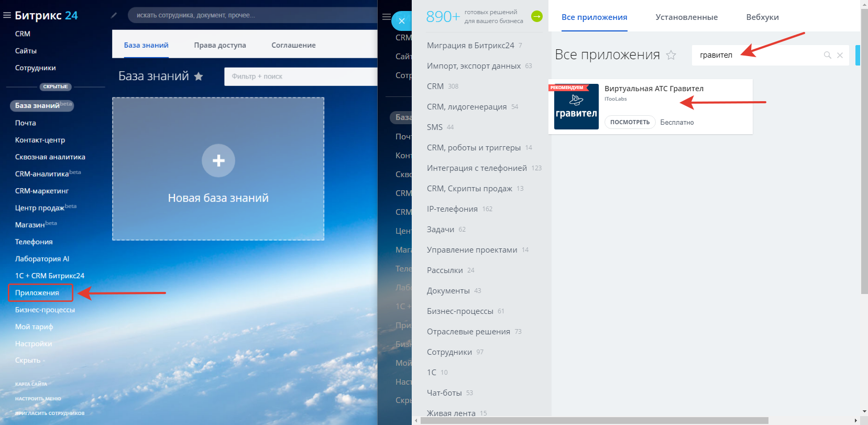This screenshot has height=425, width=868.
Task: Switch to the Права доступа tab
Action: click(220, 45)
